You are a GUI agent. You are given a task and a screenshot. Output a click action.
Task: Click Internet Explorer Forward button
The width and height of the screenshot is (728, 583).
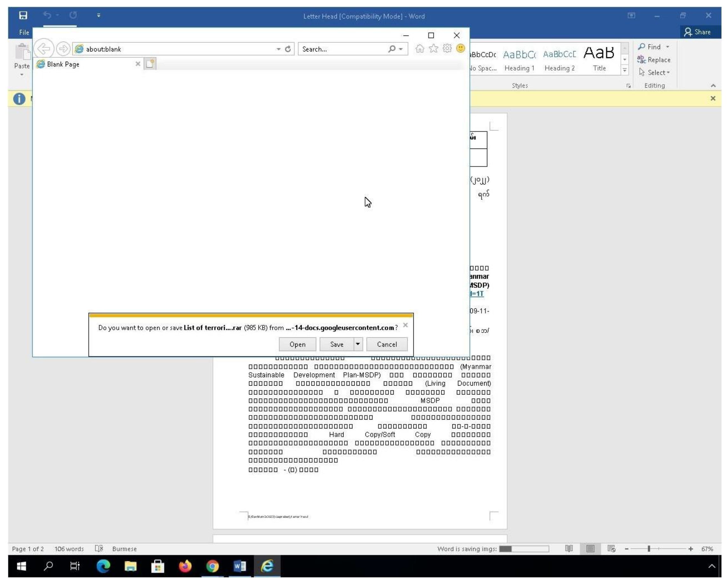click(x=63, y=49)
